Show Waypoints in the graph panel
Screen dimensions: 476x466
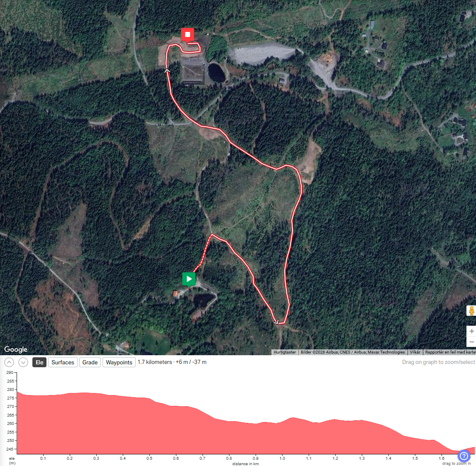(119, 362)
